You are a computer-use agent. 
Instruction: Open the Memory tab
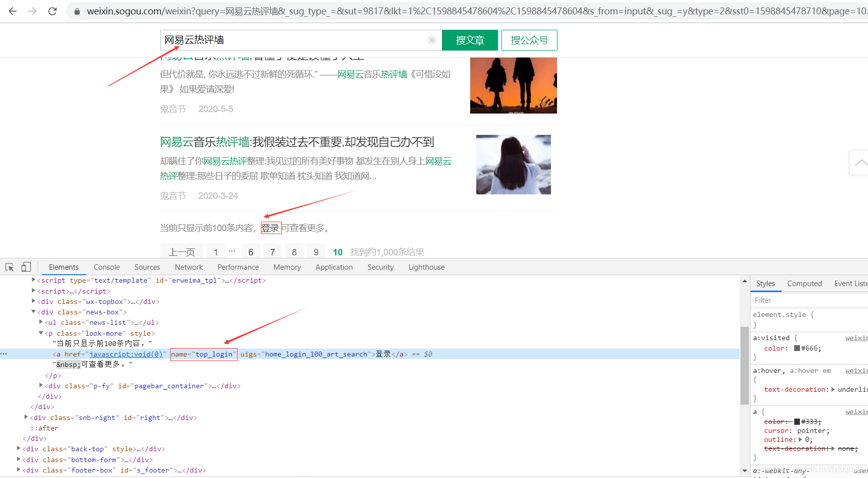(287, 267)
